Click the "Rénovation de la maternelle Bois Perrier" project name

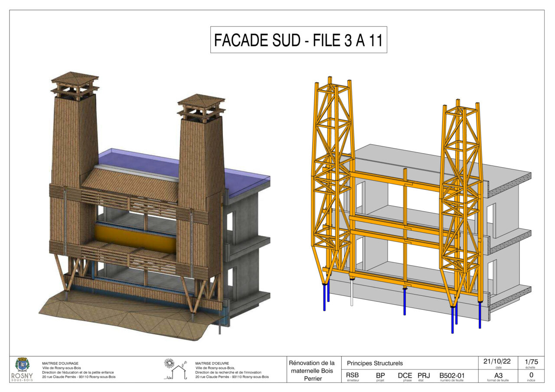point(312,370)
